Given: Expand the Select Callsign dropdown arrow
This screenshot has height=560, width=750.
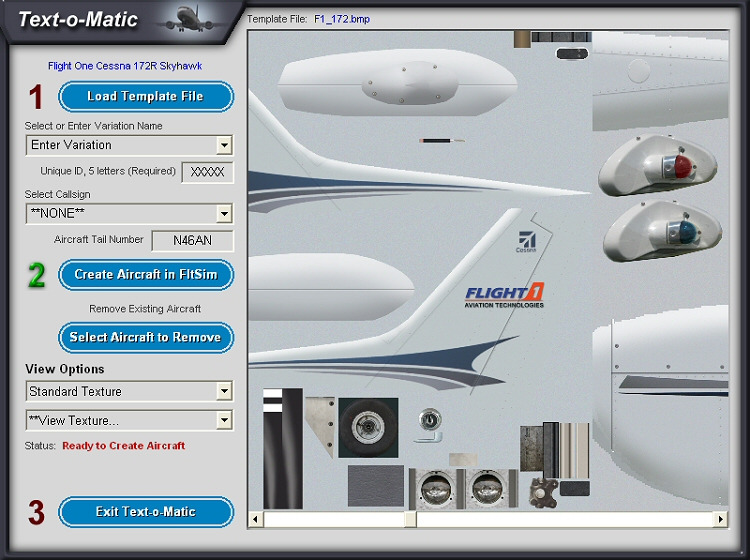Looking at the screenshot, I should (x=224, y=213).
